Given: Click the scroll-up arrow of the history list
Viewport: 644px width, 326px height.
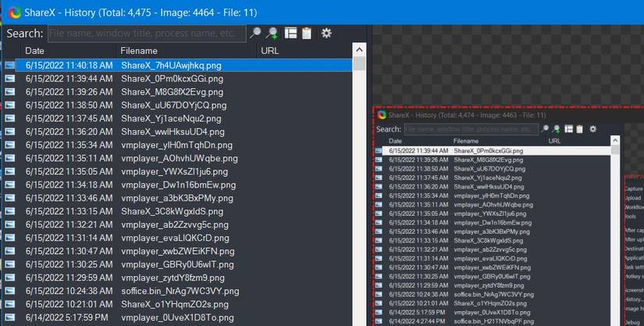Looking at the screenshot, I should click(359, 50).
